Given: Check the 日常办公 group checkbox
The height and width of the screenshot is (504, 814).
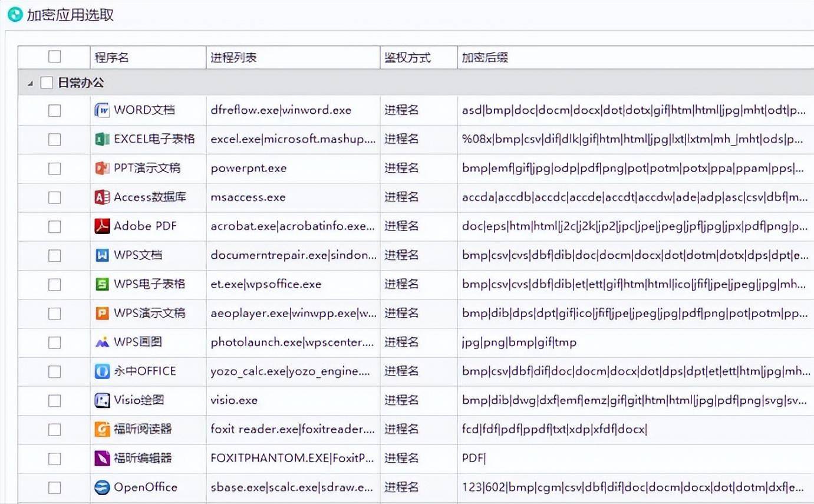Looking at the screenshot, I should click(x=47, y=83).
